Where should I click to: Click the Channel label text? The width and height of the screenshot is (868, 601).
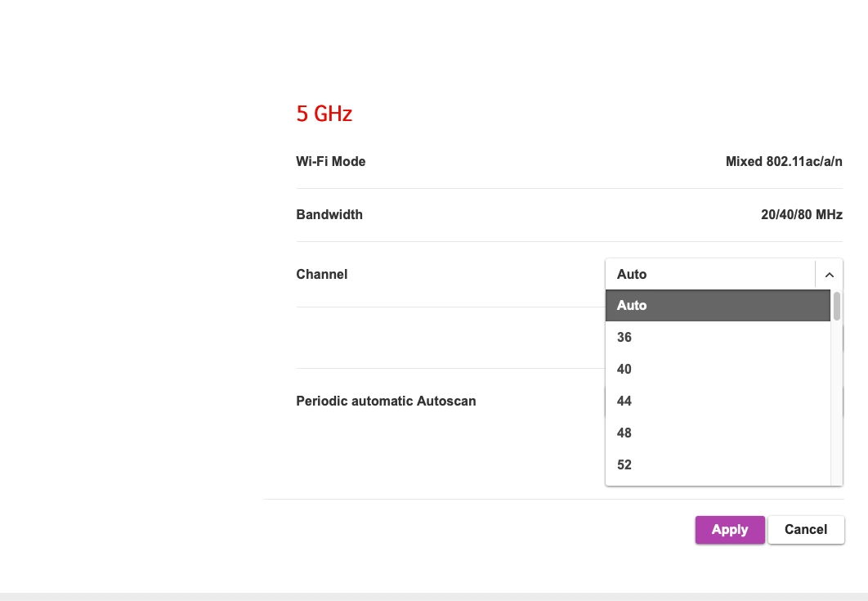point(322,275)
